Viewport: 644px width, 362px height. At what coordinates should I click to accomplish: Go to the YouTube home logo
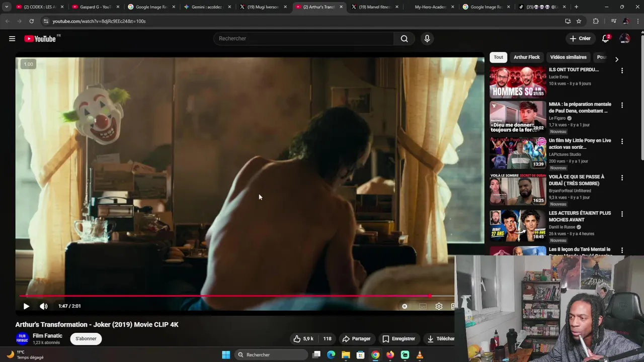click(x=40, y=39)
